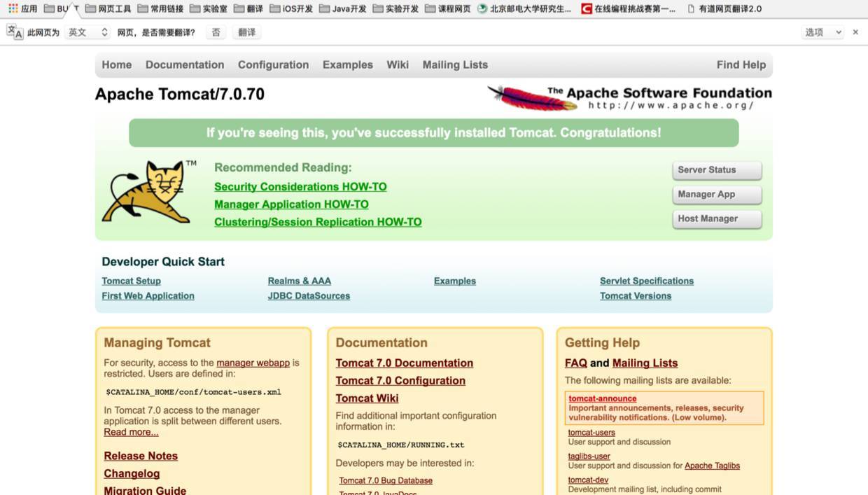
Task: Open the 英文 language dropdown
Action: tap(87, 32)
